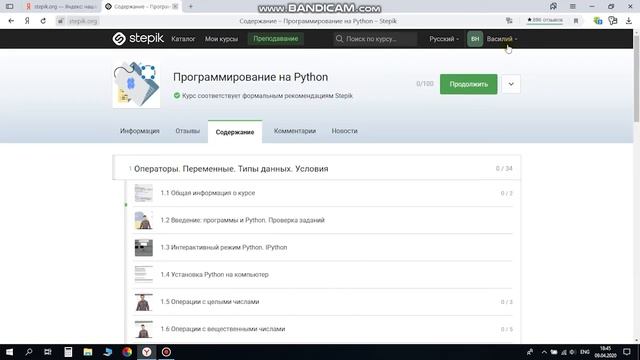640x360 pixels.
Task: Click the ВН user avatar in the header
Action: tap(475, 39)
